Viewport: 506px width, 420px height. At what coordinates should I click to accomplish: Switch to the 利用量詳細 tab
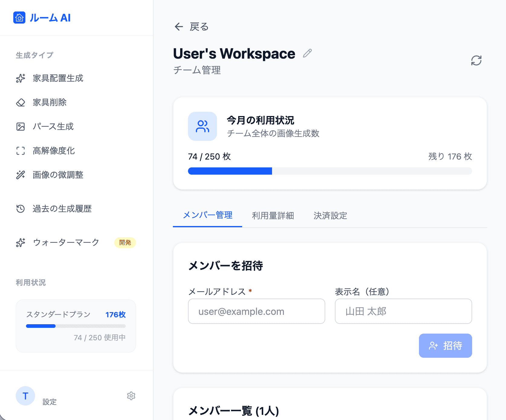tap(273, 216)
